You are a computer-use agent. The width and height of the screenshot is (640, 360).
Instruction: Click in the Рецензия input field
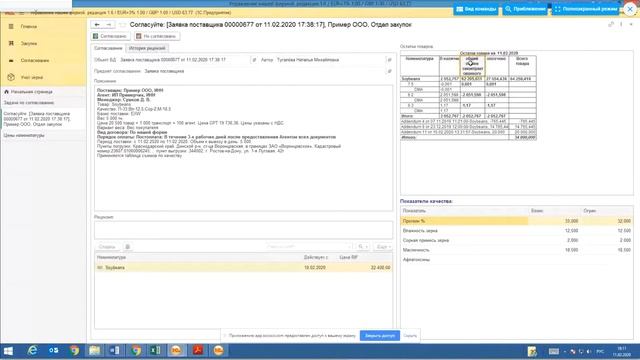click(244, 231)
